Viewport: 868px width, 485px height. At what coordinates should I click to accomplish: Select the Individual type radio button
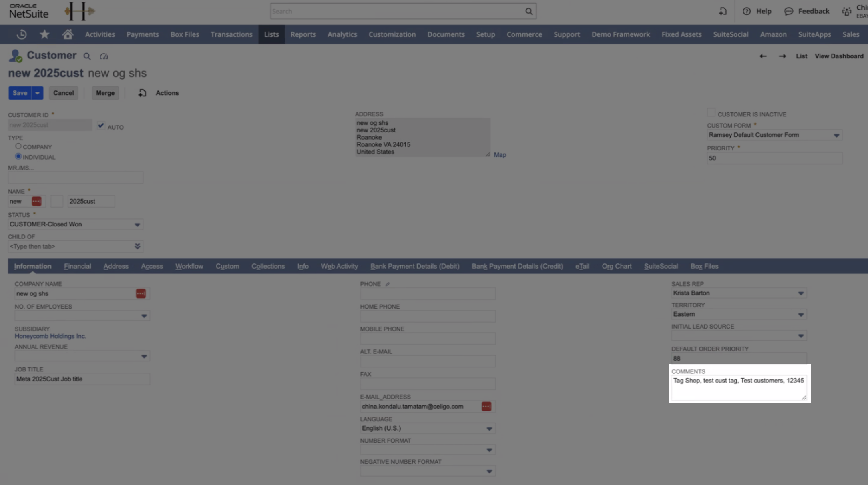pyautogui.click(x=18, y=156)
